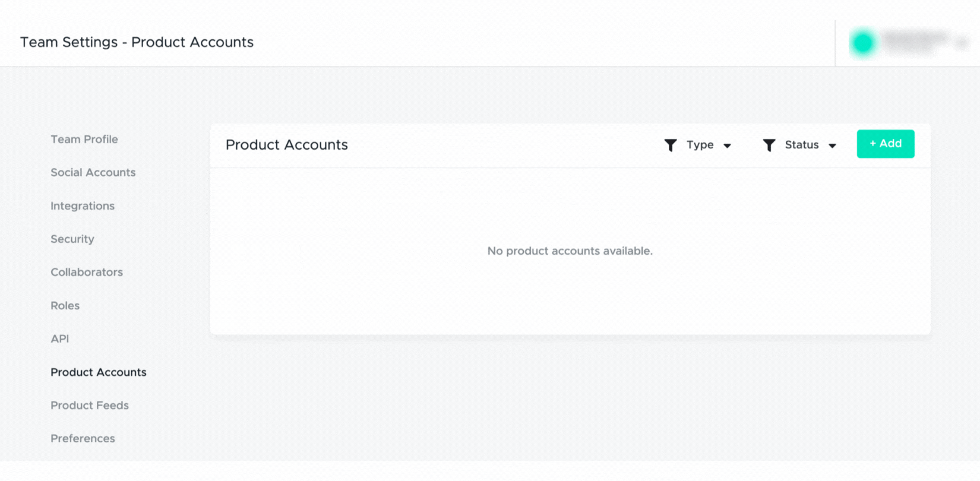View the Collaborators page
980x481 pixels.
coord(87,272)
